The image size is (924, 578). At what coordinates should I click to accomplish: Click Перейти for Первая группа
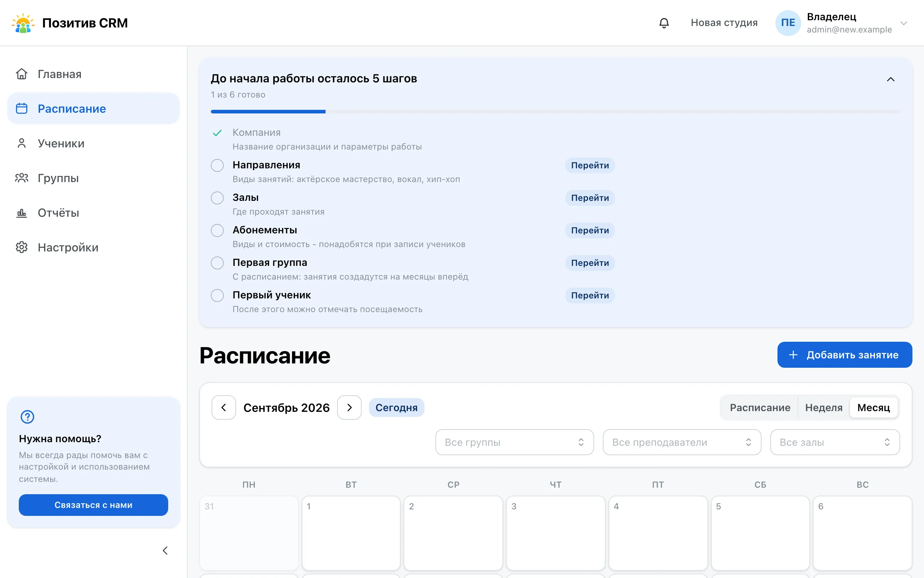tap(590, 263)
